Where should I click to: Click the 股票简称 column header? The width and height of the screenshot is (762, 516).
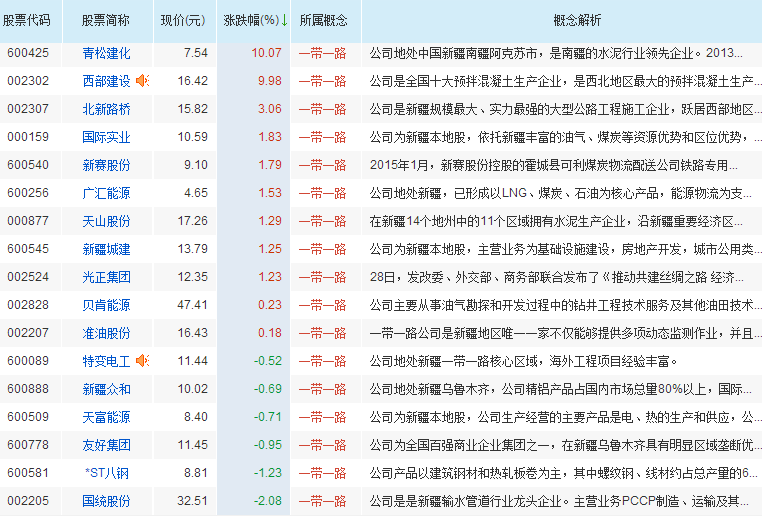(x=105, y=20)
